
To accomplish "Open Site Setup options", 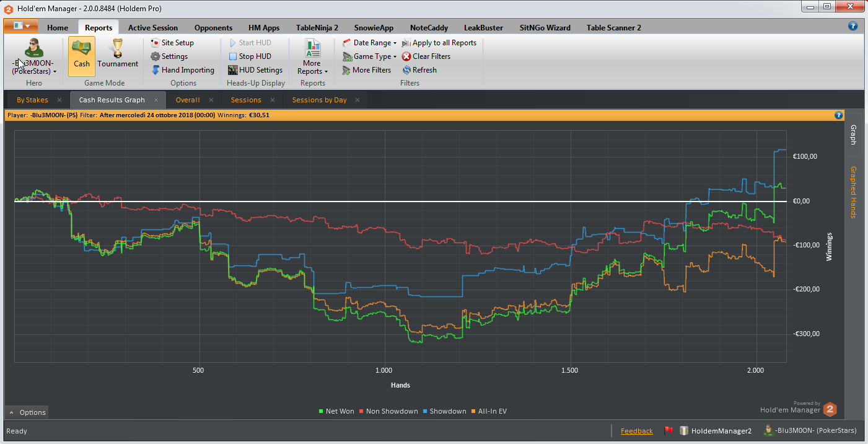I will coord(172,43).
